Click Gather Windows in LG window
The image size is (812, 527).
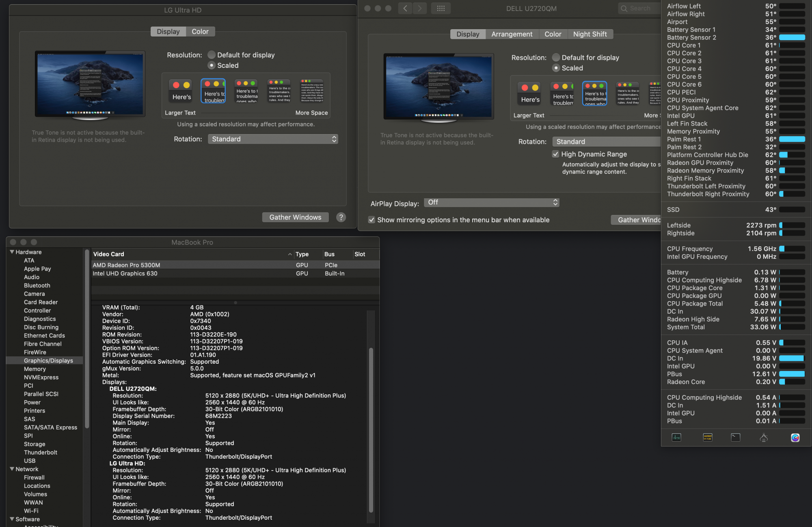point(295,217)
